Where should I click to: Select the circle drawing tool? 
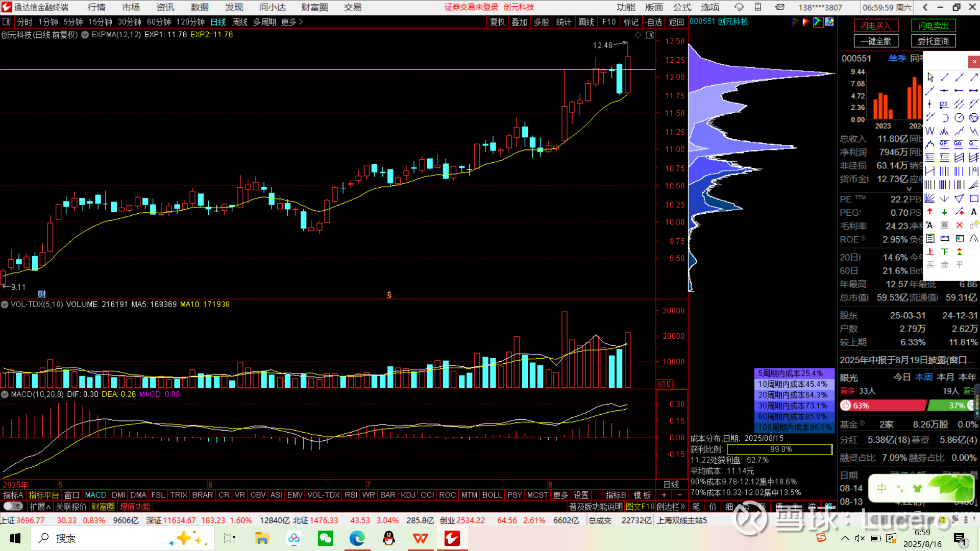tap(959, 118)
